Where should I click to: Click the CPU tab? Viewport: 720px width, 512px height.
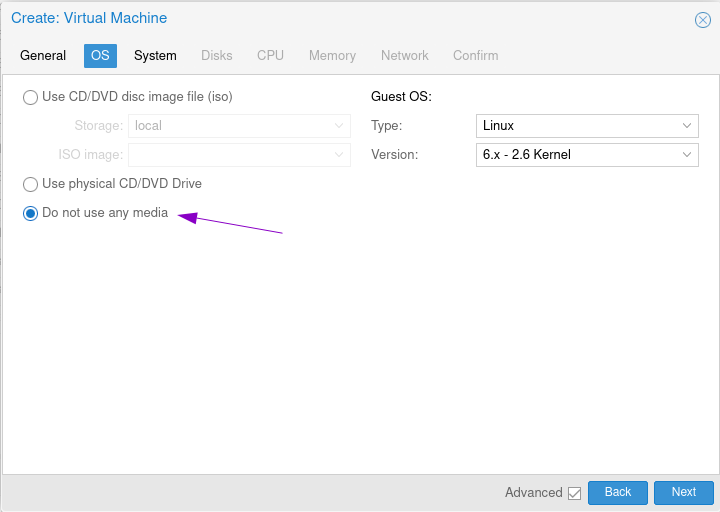tap(270, 56)
